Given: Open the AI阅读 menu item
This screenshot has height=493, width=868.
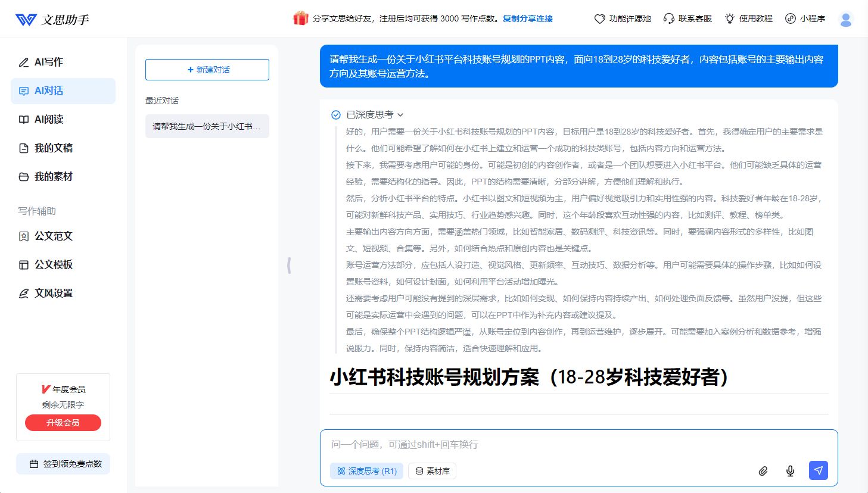Looking at the screenshot, I should [63, 120].
